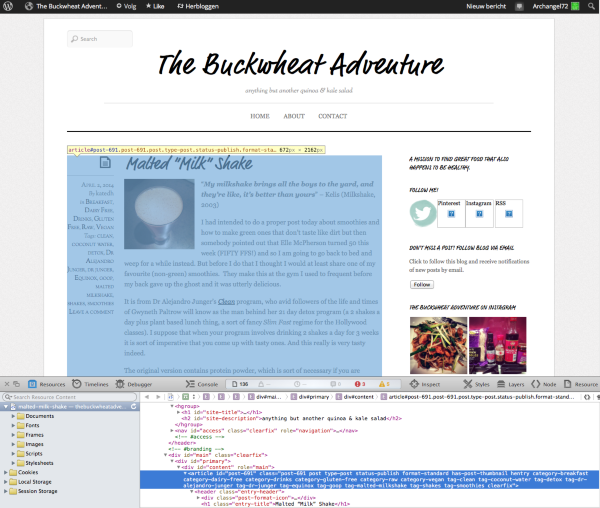Click The Buckwheat Adventure site title
Image resolution: width=600 pixels, height=508 pixels.
(301, 64)
